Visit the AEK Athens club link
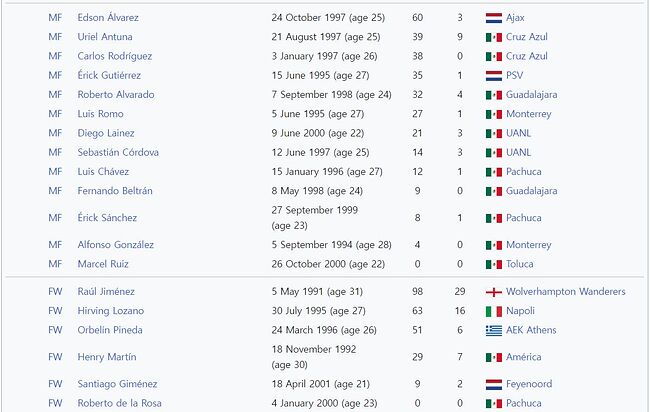This screenshot has width=650, height=412. pos(531,330)
